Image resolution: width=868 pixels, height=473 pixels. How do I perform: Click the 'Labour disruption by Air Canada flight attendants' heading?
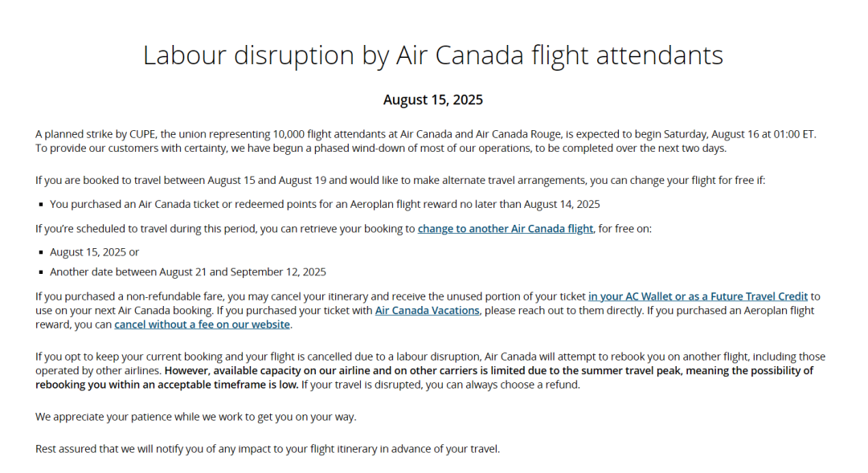point(433,55)
